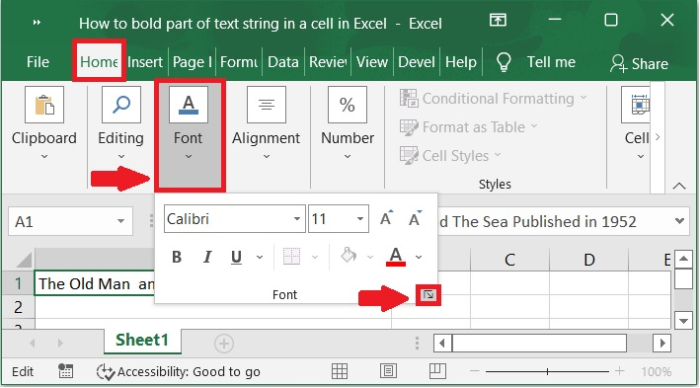The image size is (700, 388).
Task: Click vertical scrollbar down arrow
Action: click(683, 321)
